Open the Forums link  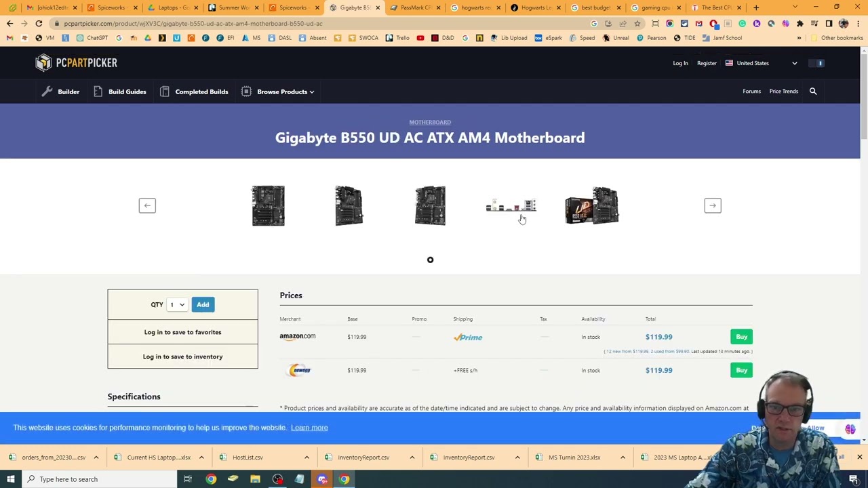[x=751, y=91]
